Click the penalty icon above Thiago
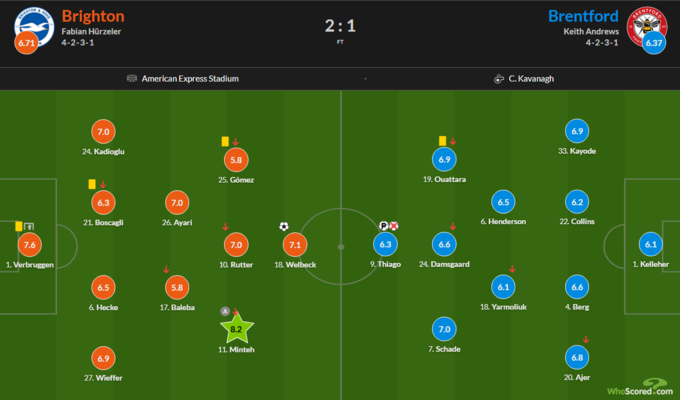The image size is (680, 400). coord(381,226)
